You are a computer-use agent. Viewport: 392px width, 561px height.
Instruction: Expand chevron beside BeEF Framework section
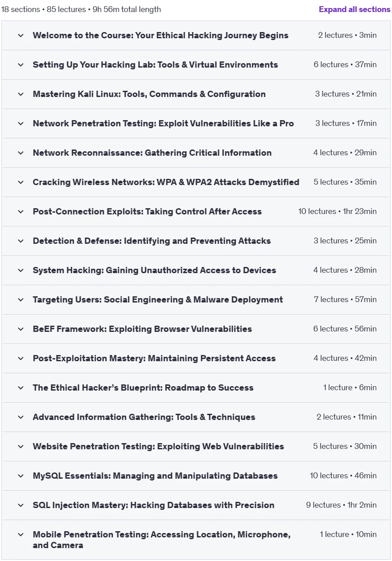point(20,329)
